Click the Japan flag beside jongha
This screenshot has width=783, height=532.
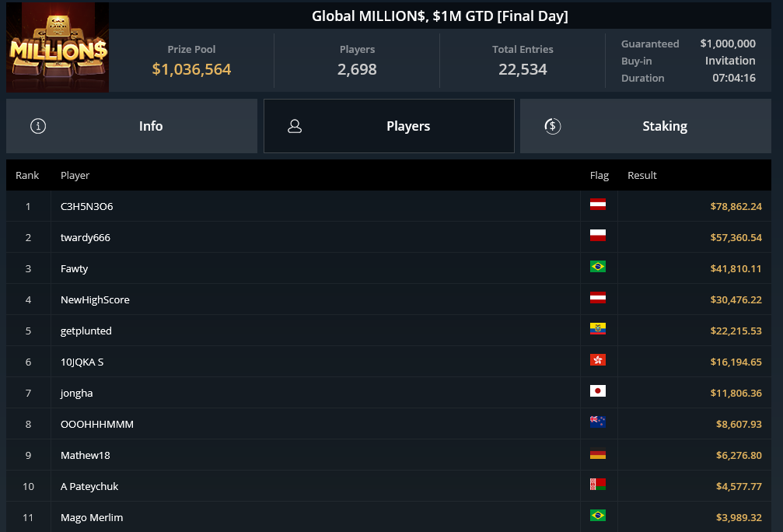(598, 390)
